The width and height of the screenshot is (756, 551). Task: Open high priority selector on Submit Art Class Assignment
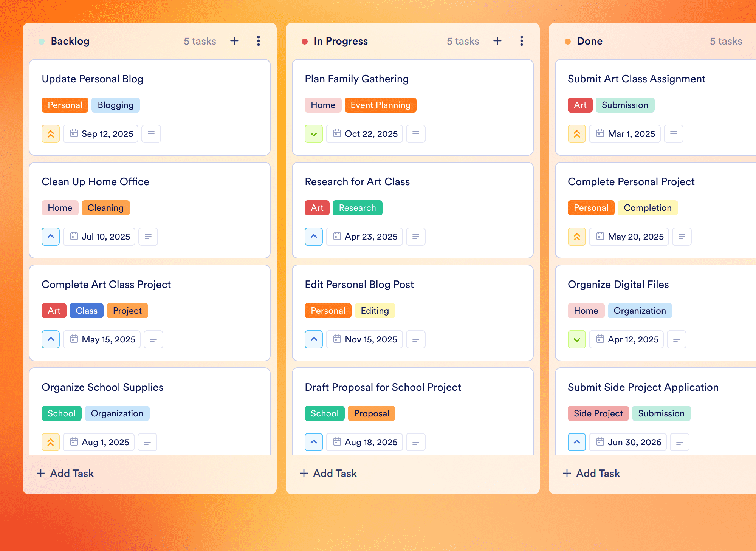click(577, 134)
